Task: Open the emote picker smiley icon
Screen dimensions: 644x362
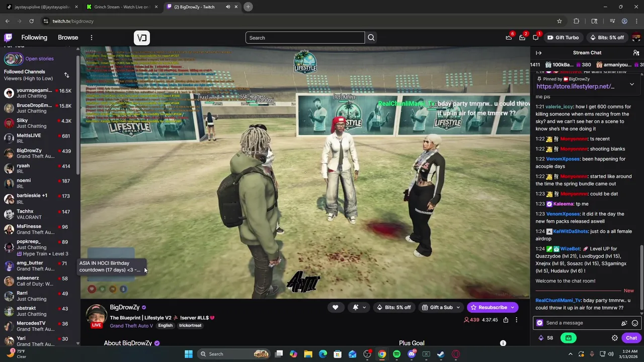Action: [x=635, y=323]
